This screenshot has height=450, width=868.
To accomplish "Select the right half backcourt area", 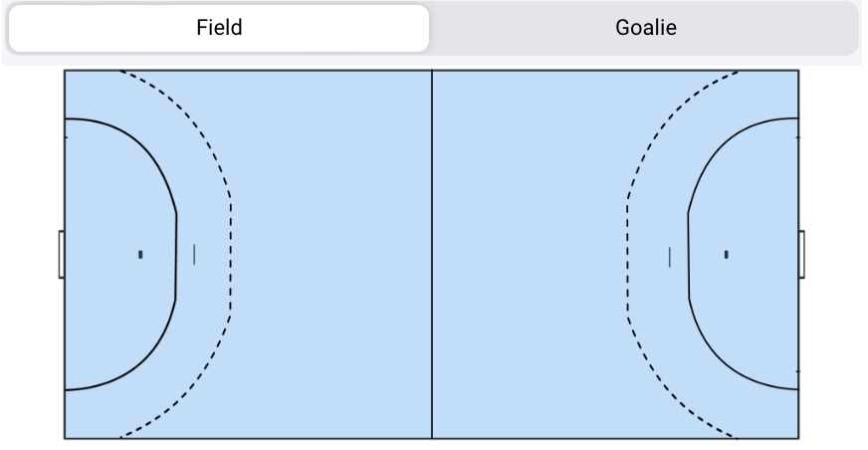I will [533, 255].
